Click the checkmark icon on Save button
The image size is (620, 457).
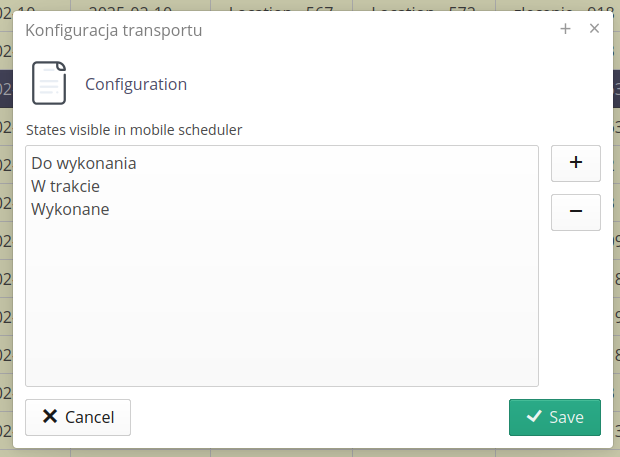click(x=534, y=417)
